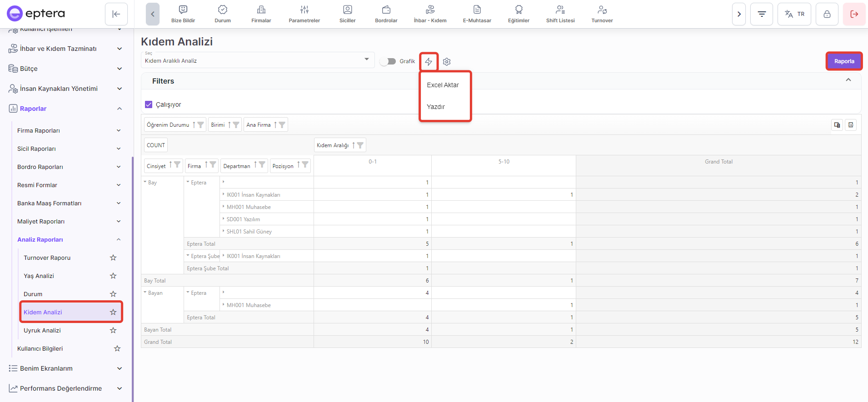
Task: Toggle the Grafik switch
Action: [388, 61]
